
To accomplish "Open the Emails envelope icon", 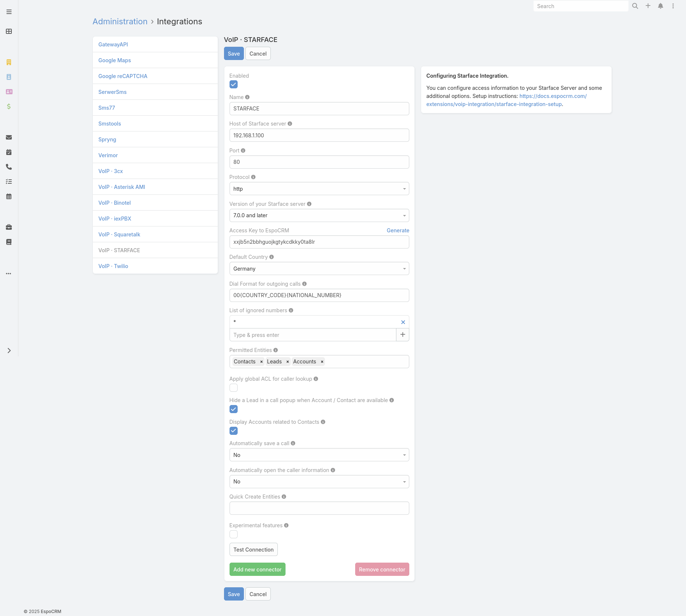I will pos(8,137).
